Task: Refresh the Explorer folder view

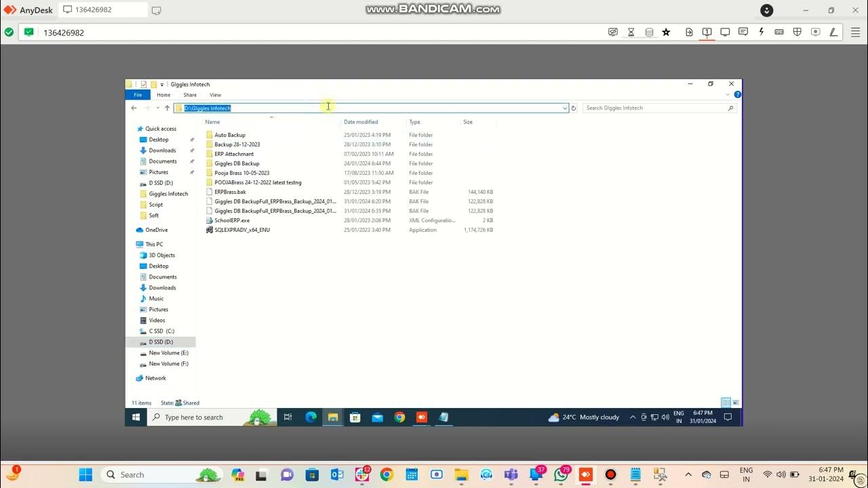Action: (574, 108)
